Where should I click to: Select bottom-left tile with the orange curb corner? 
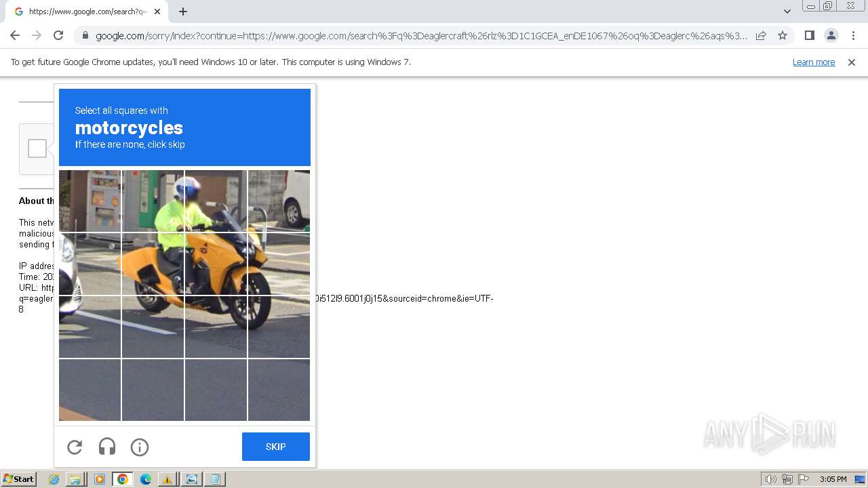click(x=90, y=390)
